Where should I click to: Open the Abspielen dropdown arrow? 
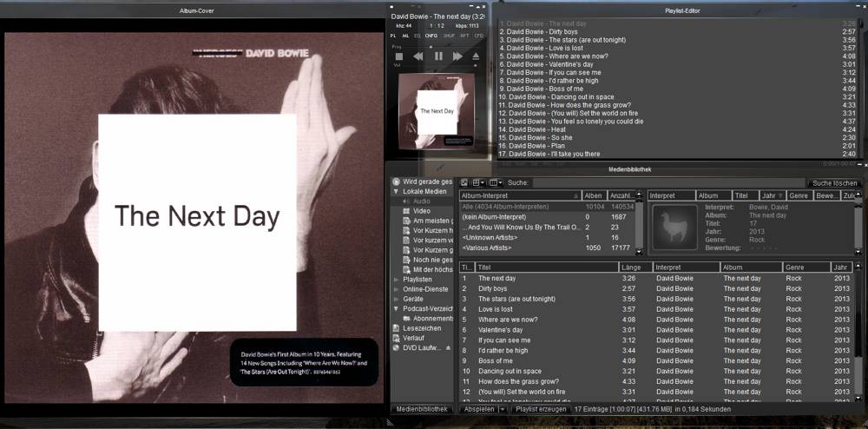coord(502,408)
